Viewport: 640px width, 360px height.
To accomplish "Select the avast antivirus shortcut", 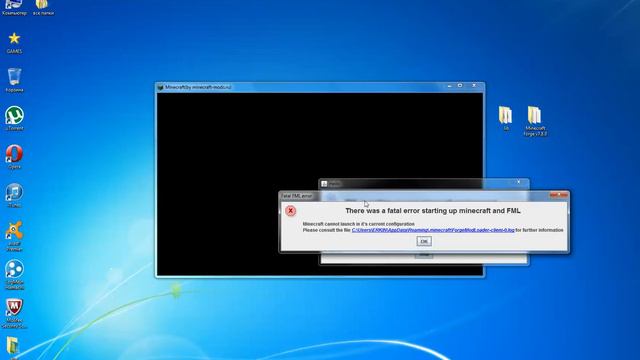I will [14, 236].
